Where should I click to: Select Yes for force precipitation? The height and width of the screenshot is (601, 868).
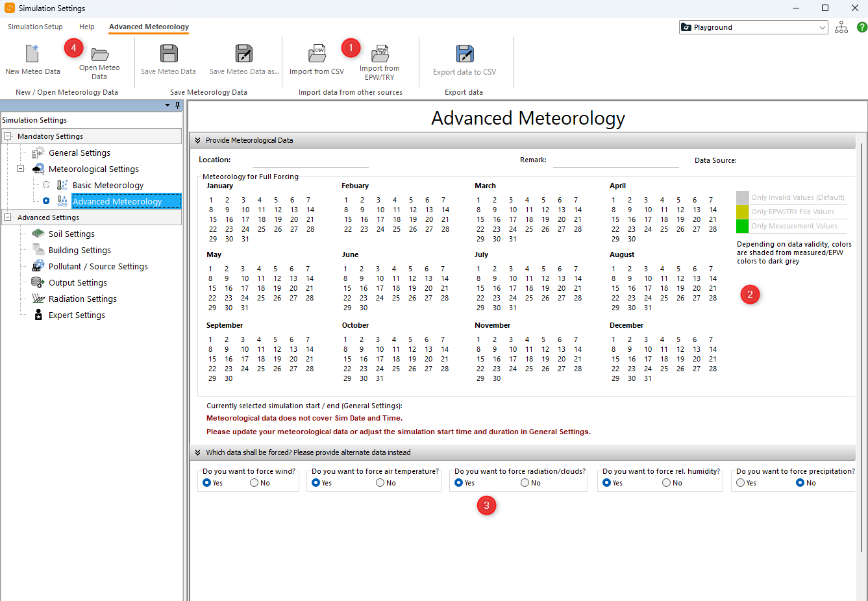741,483
